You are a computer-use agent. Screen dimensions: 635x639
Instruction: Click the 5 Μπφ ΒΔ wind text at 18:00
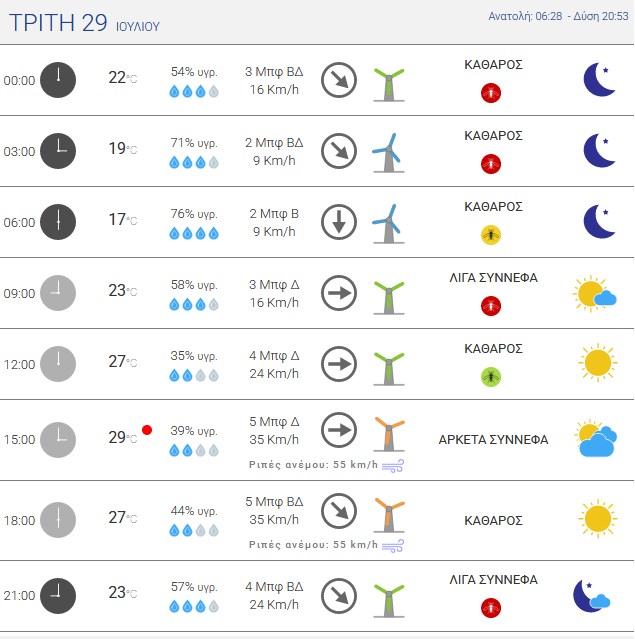pyautogui.click(x=274, y=501)
